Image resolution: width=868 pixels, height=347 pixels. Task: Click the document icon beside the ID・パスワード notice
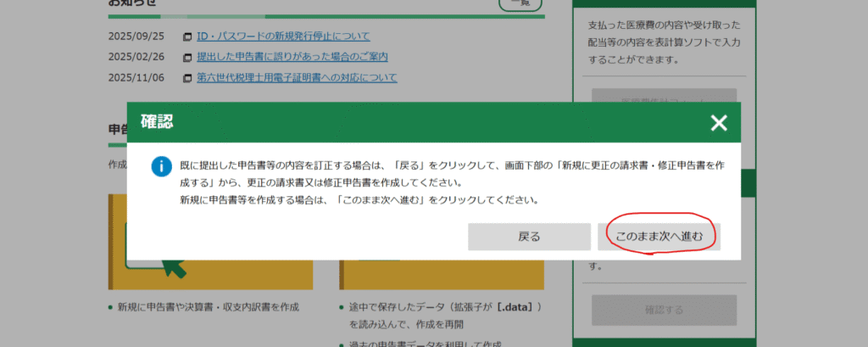186,37
